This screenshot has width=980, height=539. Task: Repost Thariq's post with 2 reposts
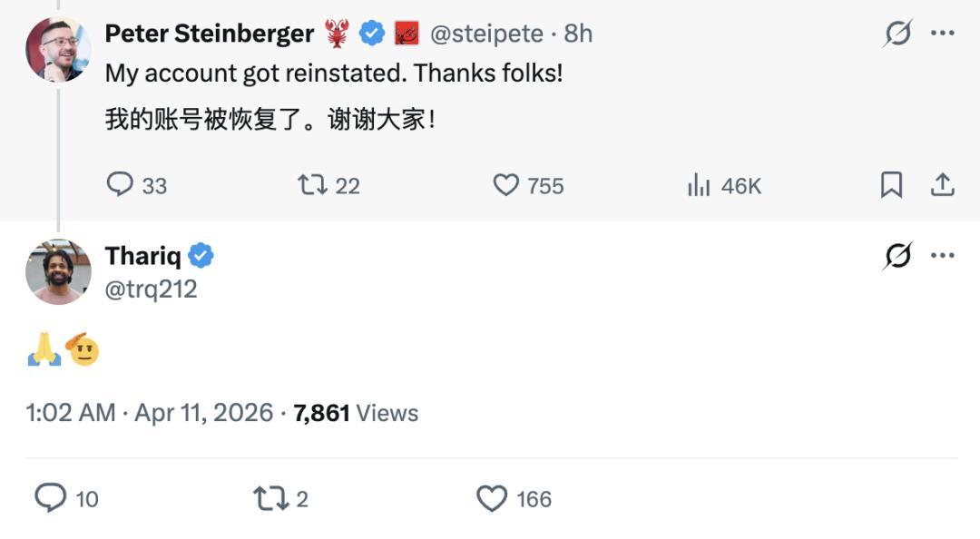(x=269, y=498)
